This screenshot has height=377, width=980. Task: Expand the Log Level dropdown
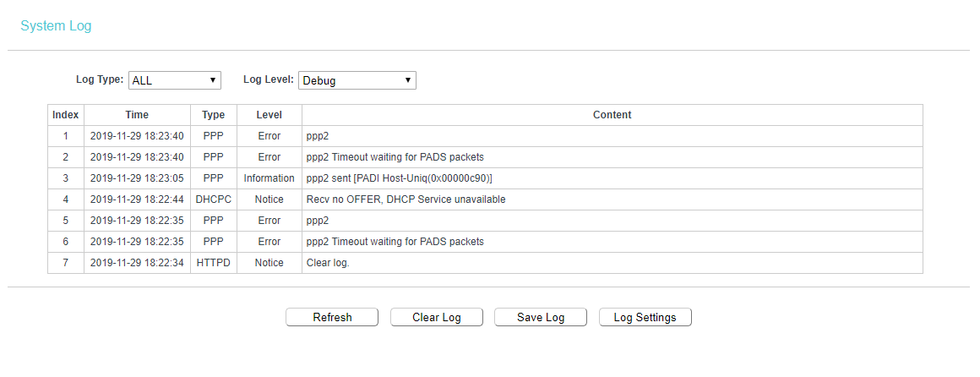(x=357, y=80)
